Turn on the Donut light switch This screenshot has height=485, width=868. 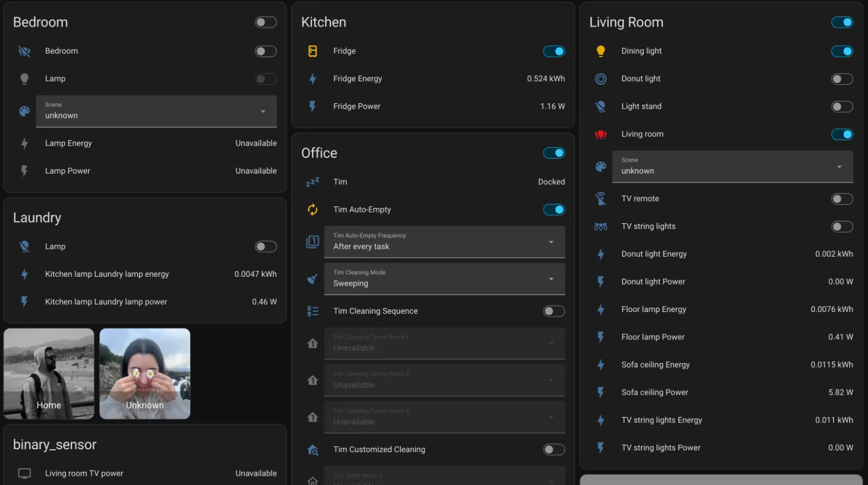pyautogui.click(x=842, y=79)
